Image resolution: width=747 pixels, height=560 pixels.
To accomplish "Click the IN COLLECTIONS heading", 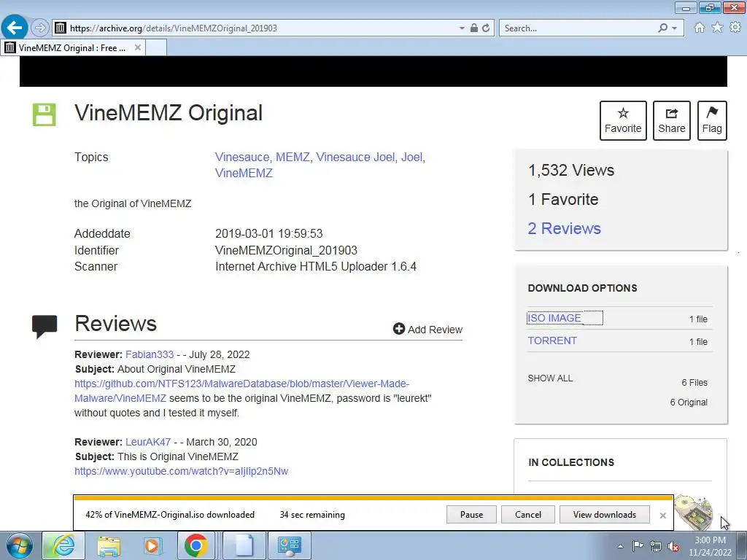I will coord(571,462).
